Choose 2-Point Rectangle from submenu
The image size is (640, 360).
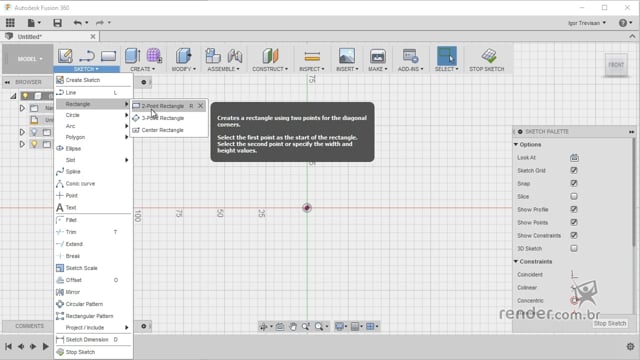click(x=169, y=106)
